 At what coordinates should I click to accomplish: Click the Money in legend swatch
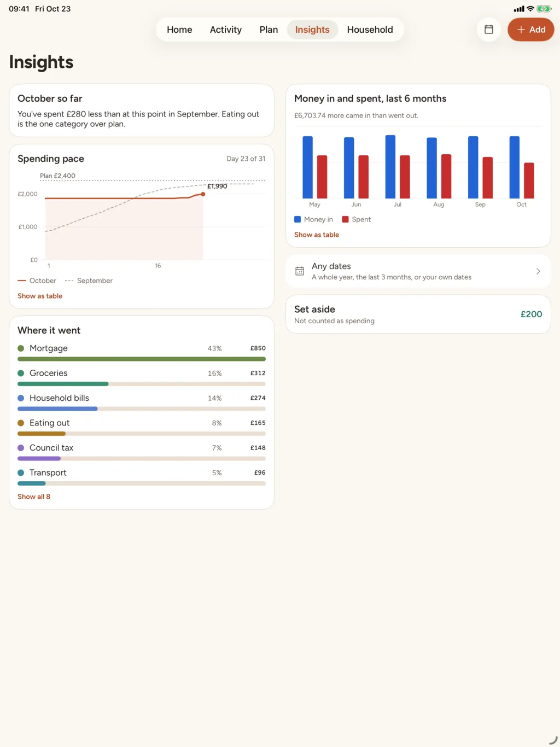click(x=297, y=219)
